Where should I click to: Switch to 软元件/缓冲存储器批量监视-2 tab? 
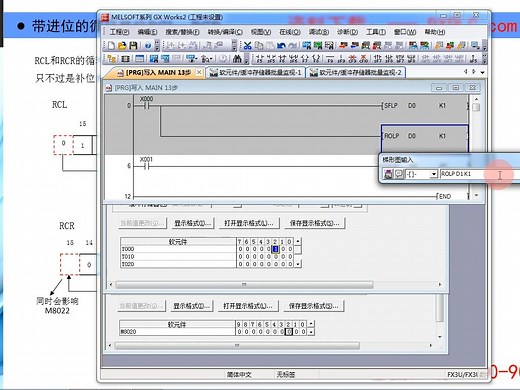355,72
